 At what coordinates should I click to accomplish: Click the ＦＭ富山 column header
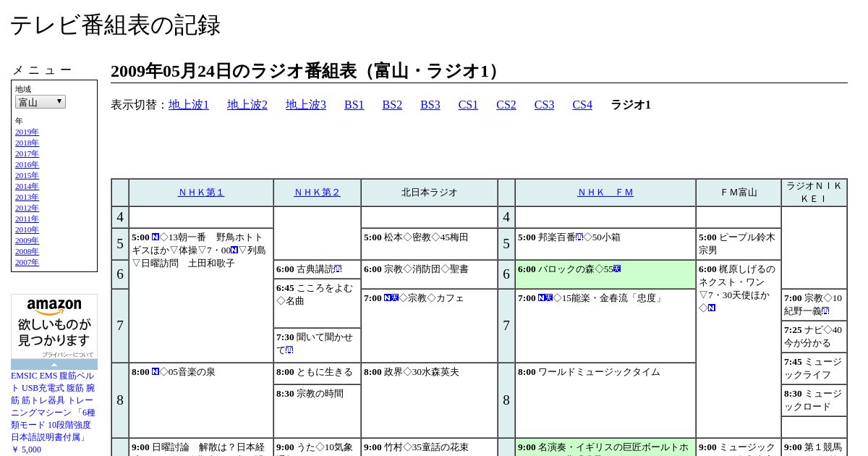(x=739, y=193)
